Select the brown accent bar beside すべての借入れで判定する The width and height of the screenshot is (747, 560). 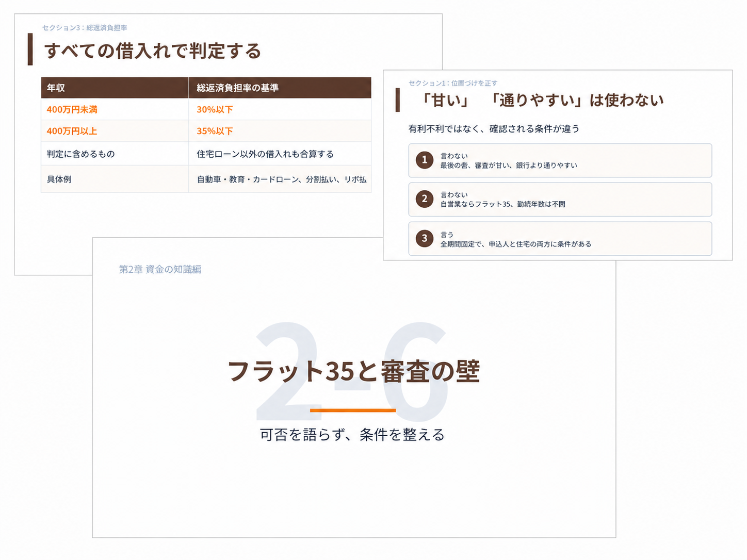(30, 50)
